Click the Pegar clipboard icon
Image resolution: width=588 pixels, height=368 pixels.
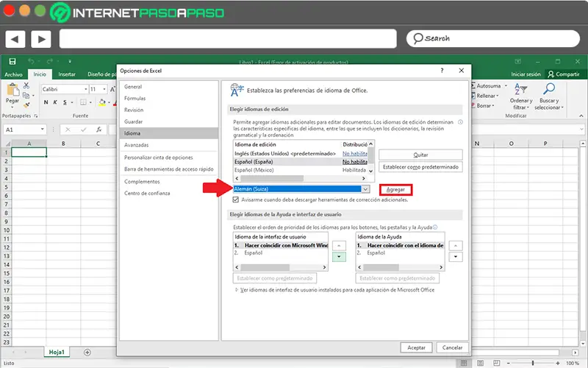[x=12, y=90]
